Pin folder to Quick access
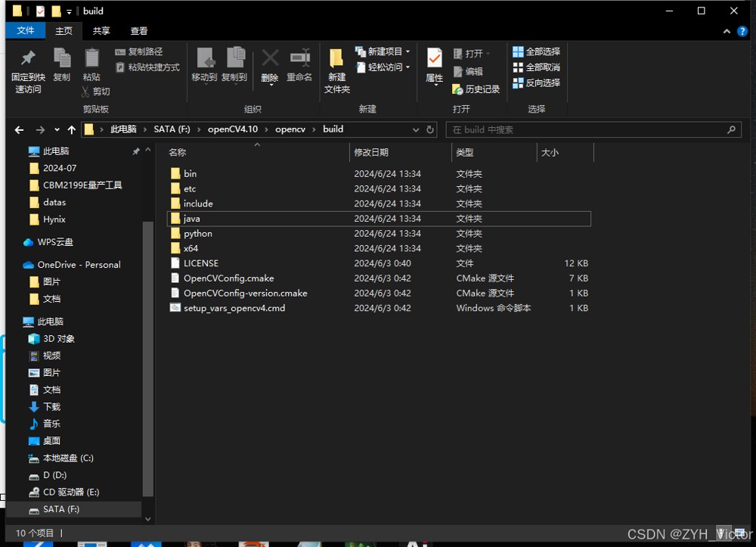Image resolution: width=756 pixels, height=547 pixels. point(29,71)
